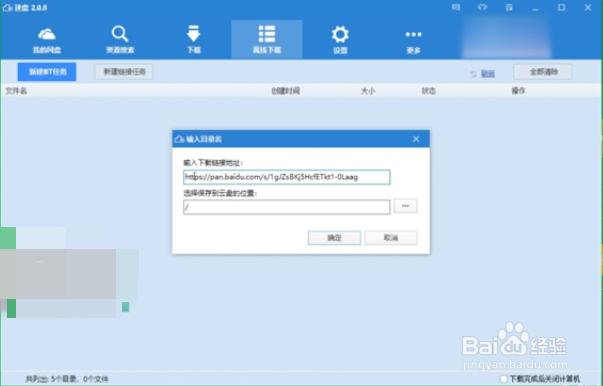Minimize the main application window

[535, 8]
